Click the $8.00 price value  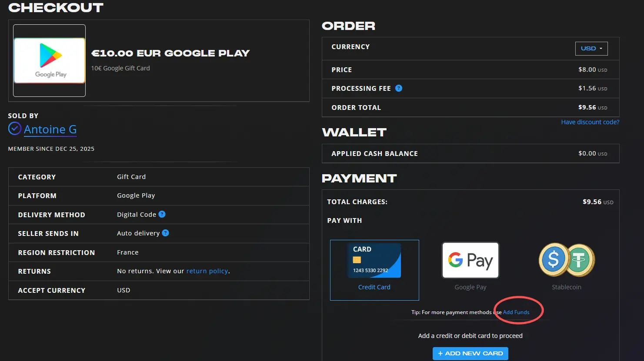click(x=593, y=70)
